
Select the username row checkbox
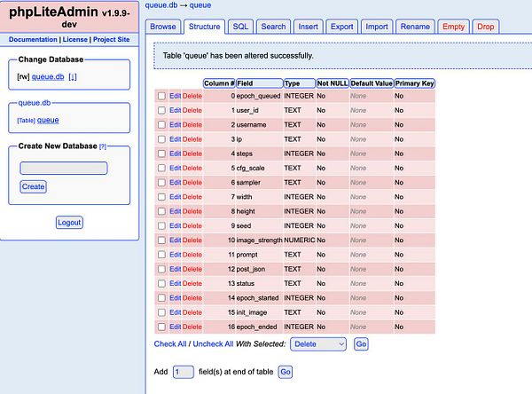pos(161,125)
